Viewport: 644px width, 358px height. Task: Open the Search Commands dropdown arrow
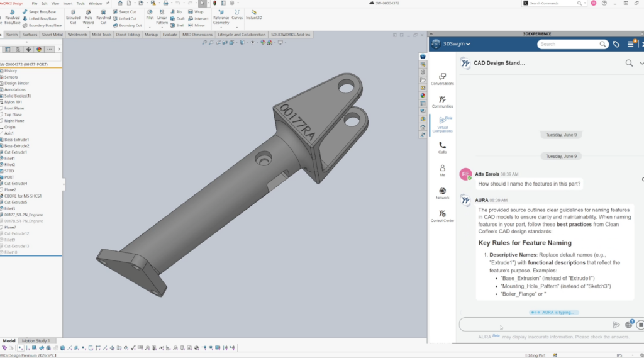(x=585, y=3)
